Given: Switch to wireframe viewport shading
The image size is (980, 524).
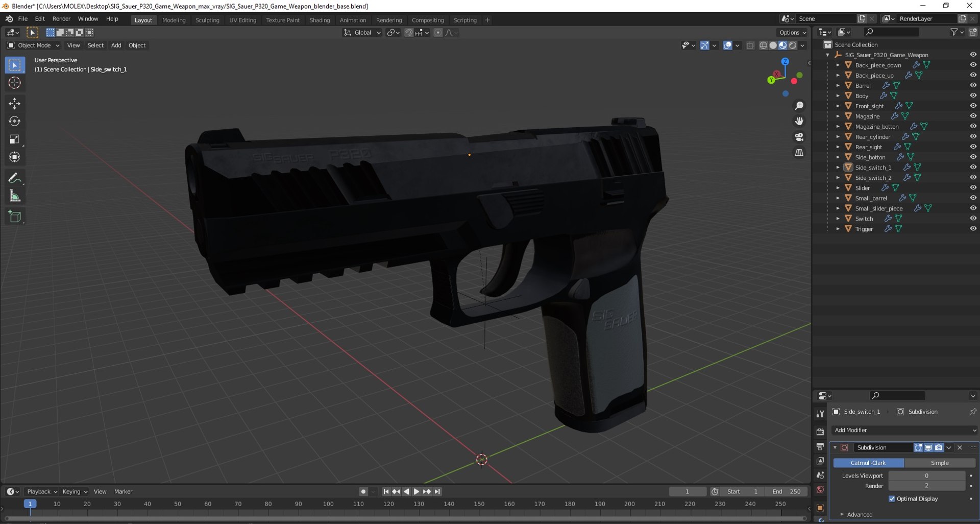Looking at the screenshot, I should 763,45.
